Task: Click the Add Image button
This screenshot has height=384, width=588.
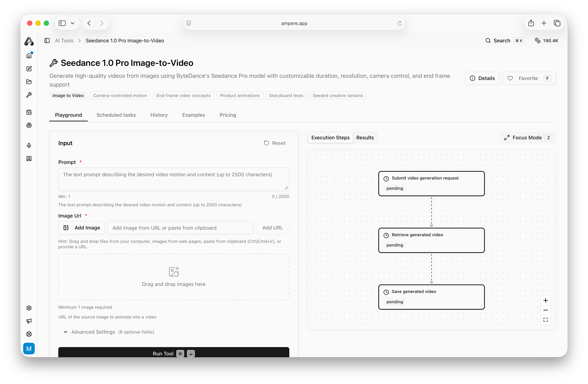Action: 81,228
